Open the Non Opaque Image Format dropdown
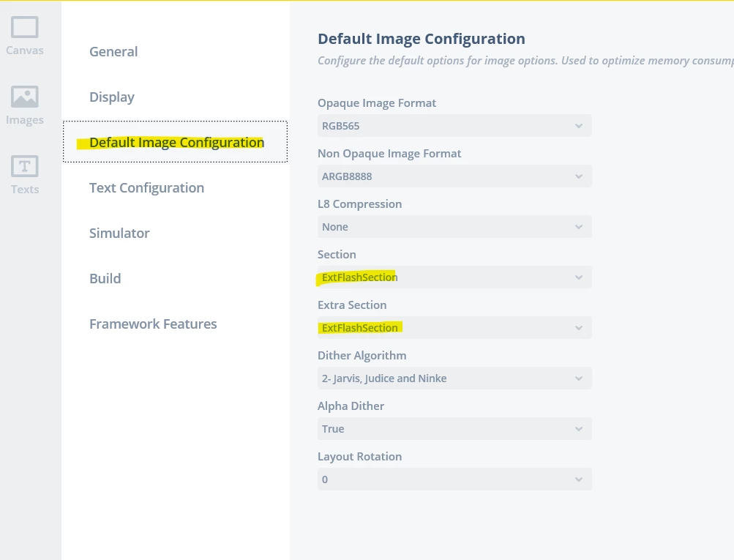 [x=454, y=176]
